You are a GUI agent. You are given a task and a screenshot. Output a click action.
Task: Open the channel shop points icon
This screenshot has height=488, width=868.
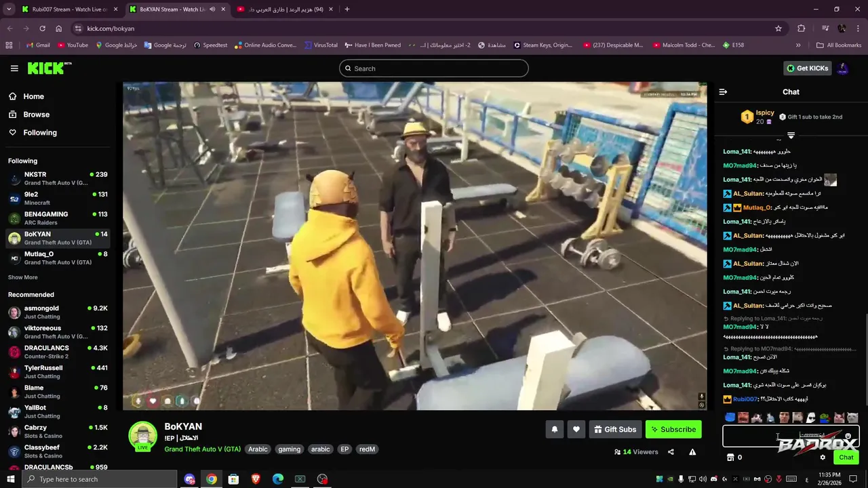tap(730, 457)
